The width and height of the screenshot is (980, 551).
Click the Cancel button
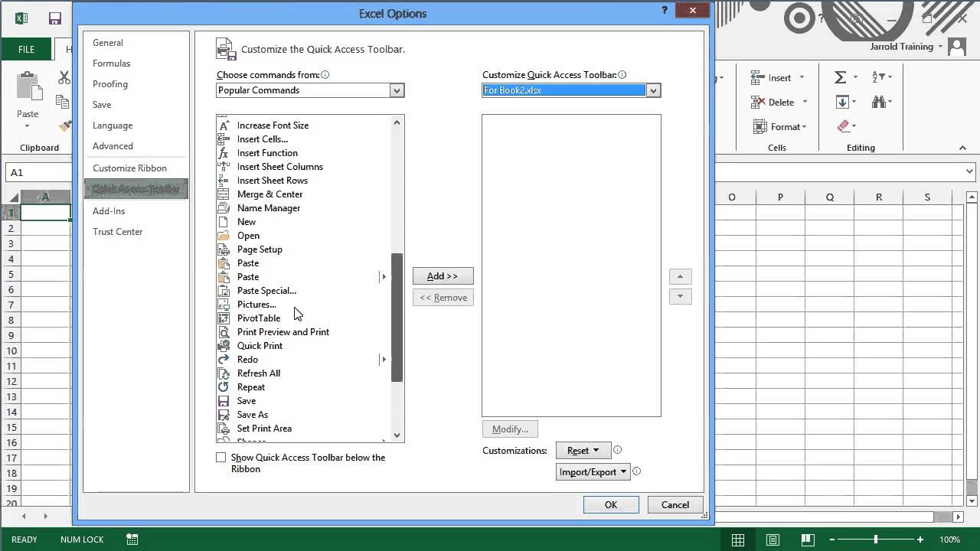pyautogui.click(x=675, y=505)
